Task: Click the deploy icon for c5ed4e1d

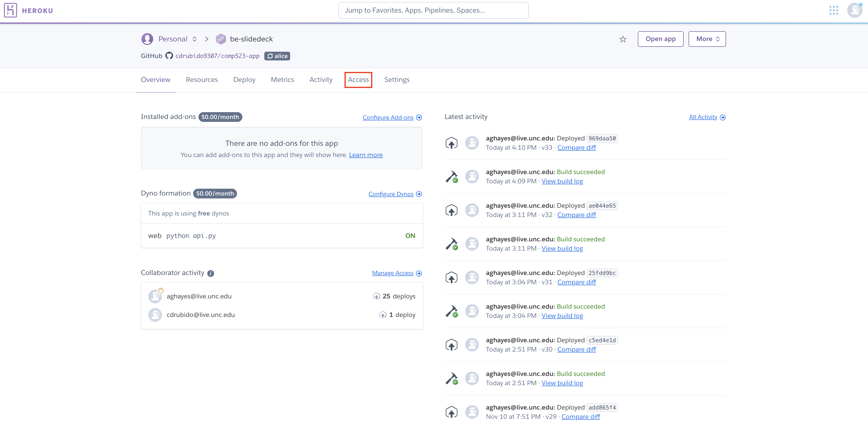Action: (452, 345)
